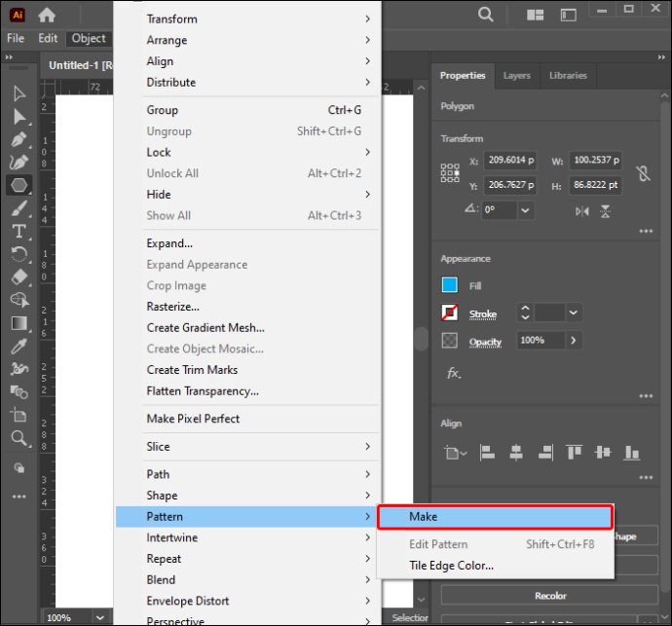The width and height of the screenshot is (672, 626).
Task: Open the stroke weight dropdown
Action: (x=574, y=313)
